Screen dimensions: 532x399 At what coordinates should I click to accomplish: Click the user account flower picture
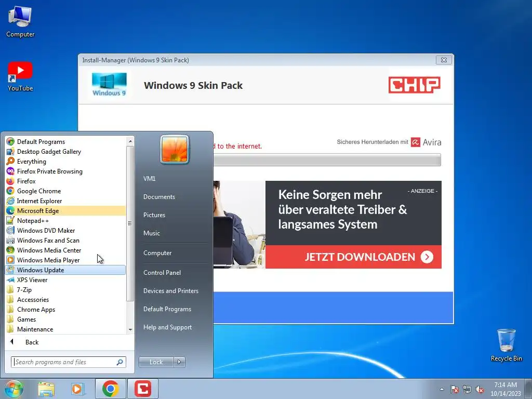175,149
